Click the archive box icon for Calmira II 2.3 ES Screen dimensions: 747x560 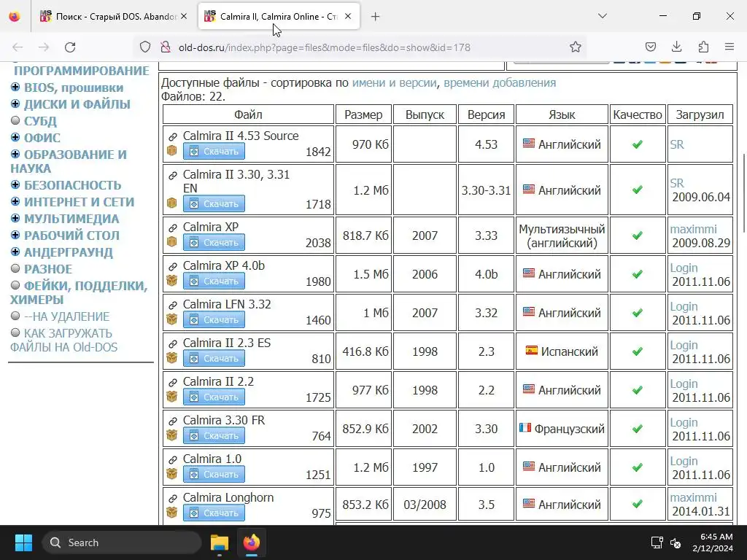172,357
